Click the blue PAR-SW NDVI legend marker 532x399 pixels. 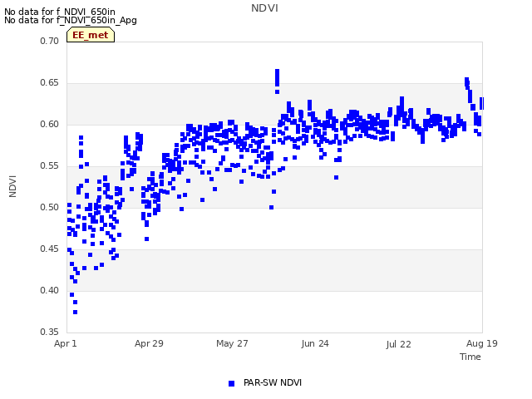point(231,383)
